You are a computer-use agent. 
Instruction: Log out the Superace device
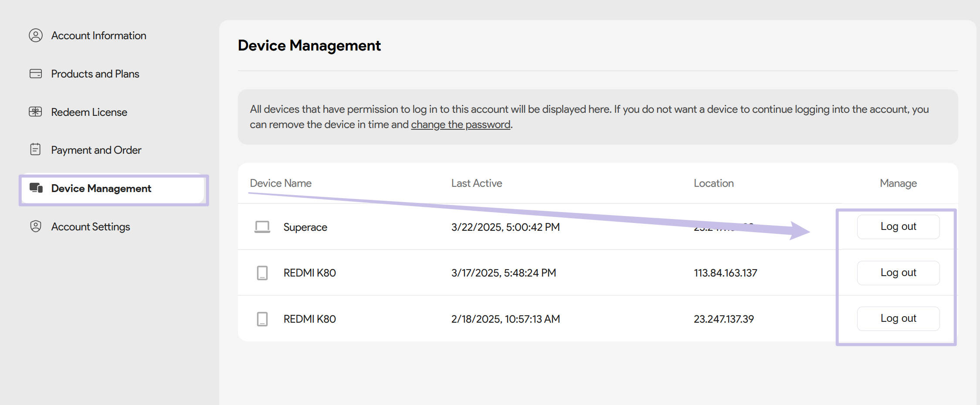898,226
